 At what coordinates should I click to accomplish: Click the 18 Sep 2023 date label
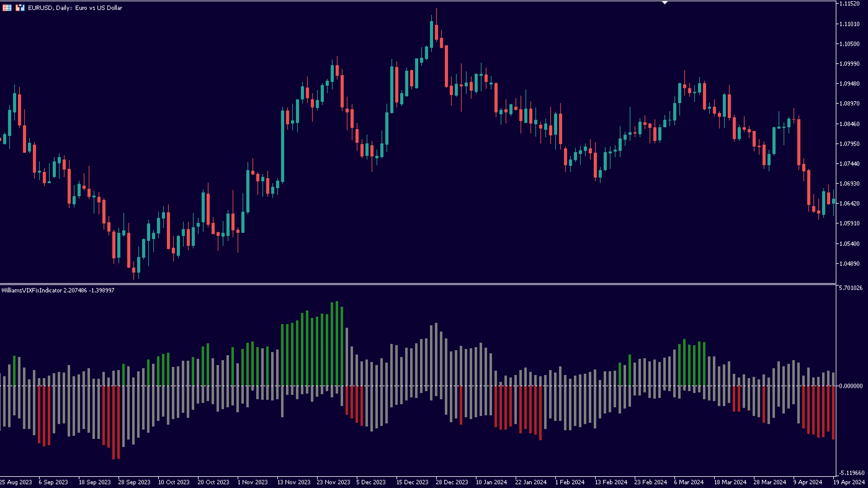(x=95, y=482)
